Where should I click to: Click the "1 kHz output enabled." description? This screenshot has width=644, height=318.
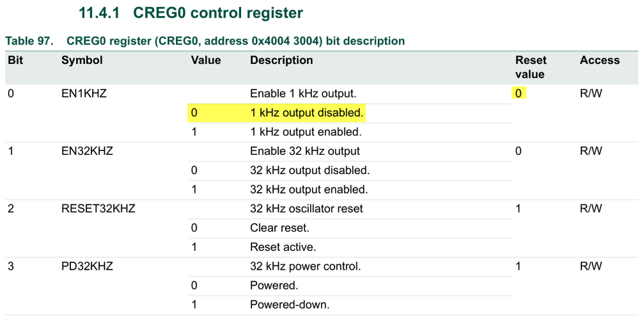306,132
